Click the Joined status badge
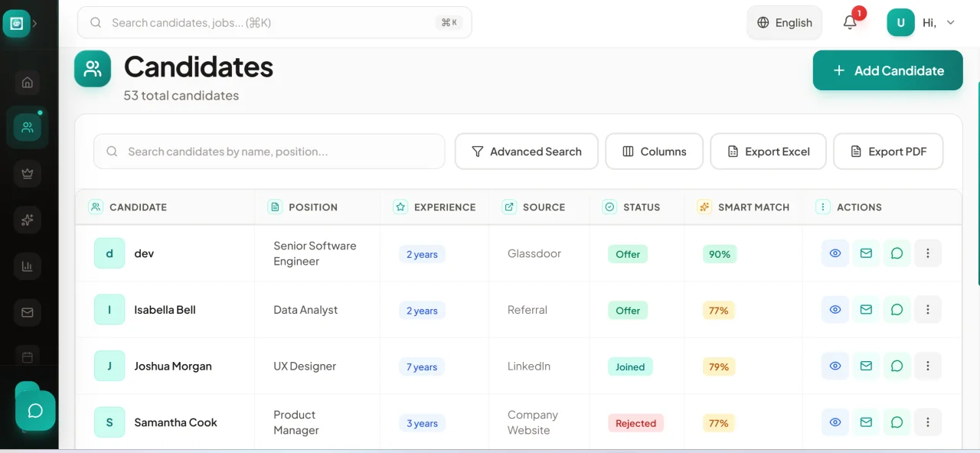This screenshot has height=453, width=980. 630,367
